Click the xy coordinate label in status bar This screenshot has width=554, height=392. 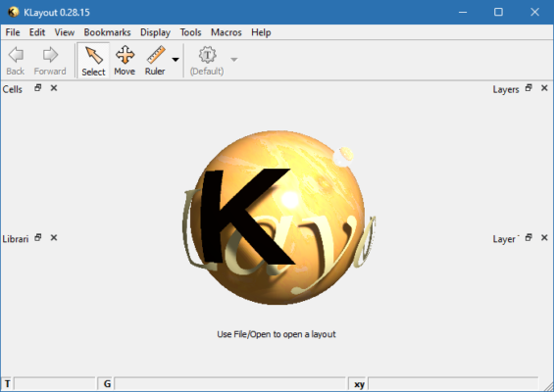click(x=359, y=384)
